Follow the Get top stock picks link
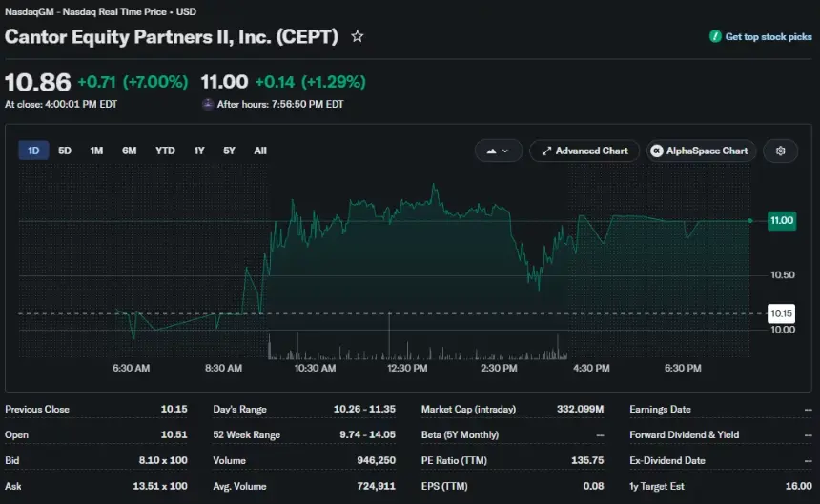Viewport: 820px width, 504px height. click(769, 36)
